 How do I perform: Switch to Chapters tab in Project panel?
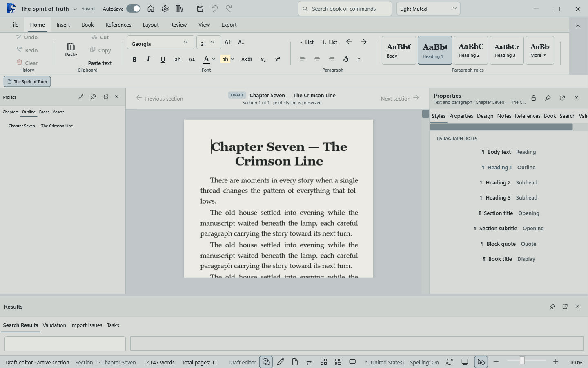[11, 112]
